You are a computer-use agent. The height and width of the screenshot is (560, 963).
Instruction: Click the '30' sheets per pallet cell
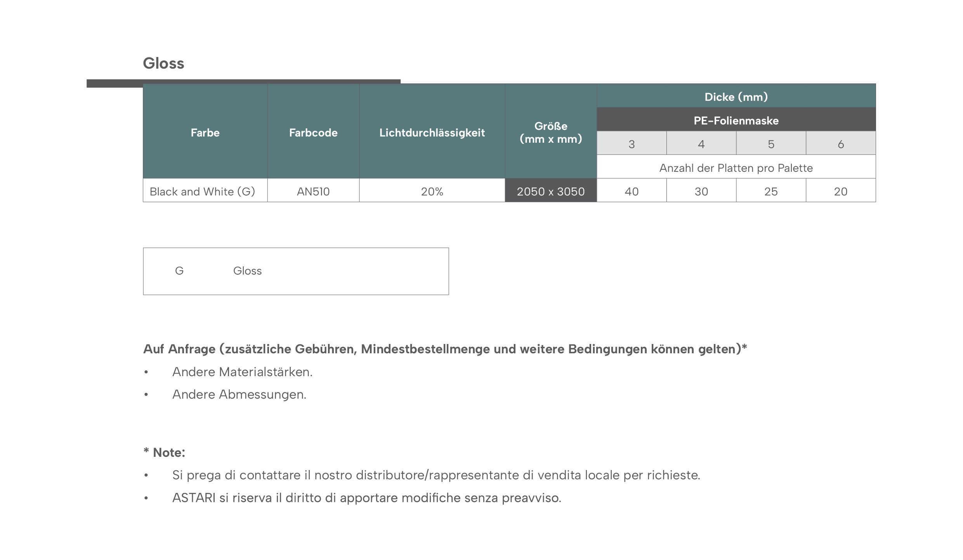tap(701, 190)
